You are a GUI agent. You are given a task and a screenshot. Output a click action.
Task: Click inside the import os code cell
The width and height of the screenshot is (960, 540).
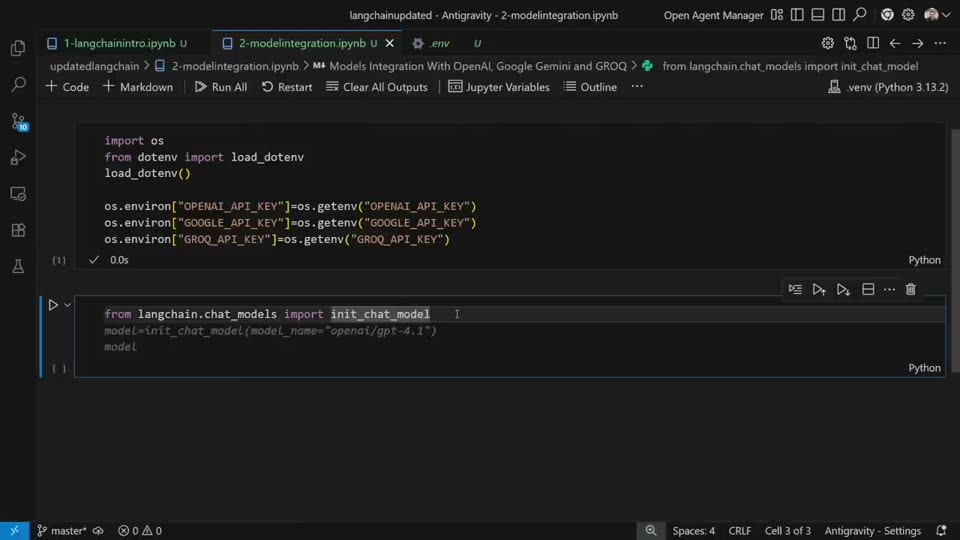(x=509, y=190)
